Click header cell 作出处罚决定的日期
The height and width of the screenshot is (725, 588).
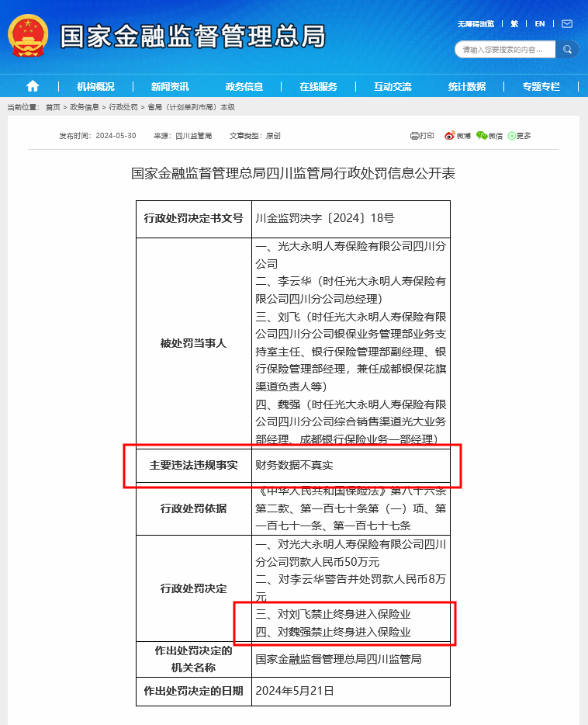click(193, 691)
